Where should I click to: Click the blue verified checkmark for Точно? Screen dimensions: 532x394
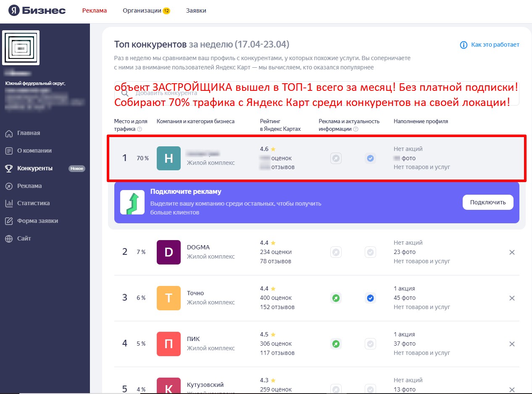tap(370, 298)
